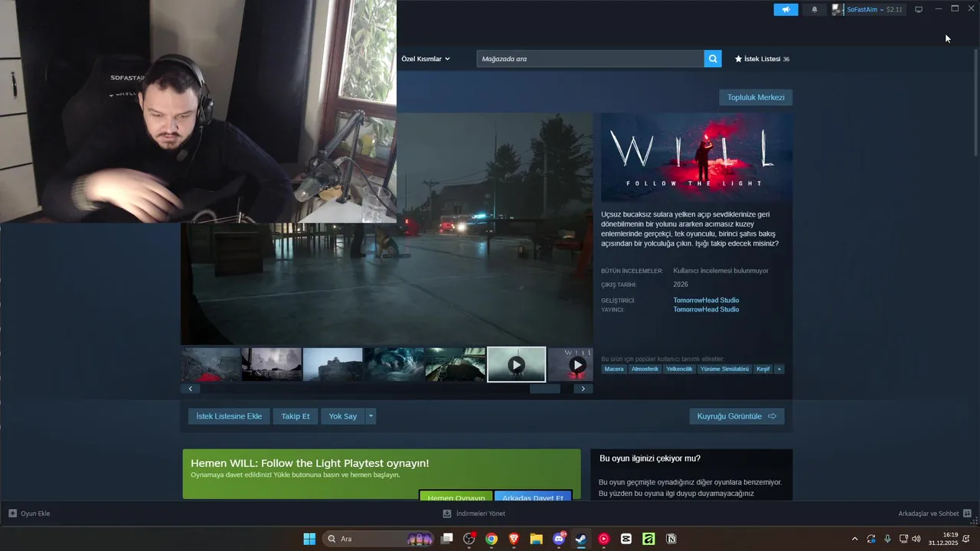The height and width of the screenshot is (551, 980).
Task: Open Brave browser from taskbar
Action: coord(514,539)
